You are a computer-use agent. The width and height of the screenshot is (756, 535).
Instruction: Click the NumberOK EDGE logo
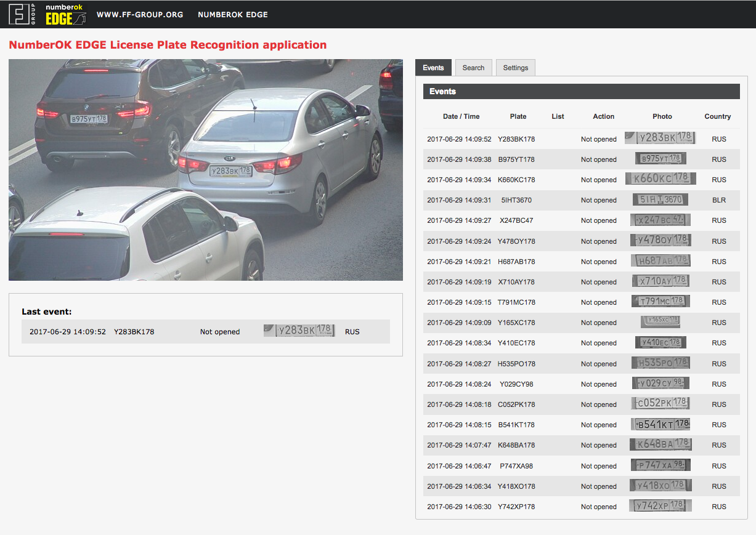click(66, 14)
